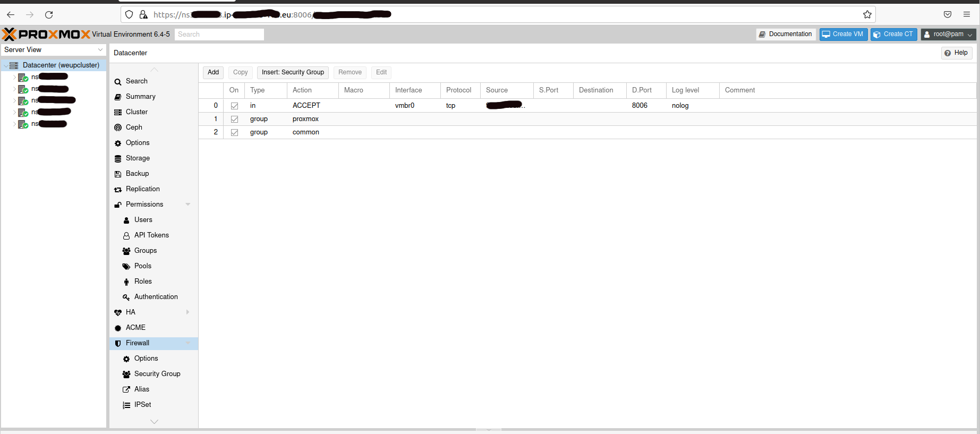
Task: Open the Security Group menu item
Action: [157, 374]
